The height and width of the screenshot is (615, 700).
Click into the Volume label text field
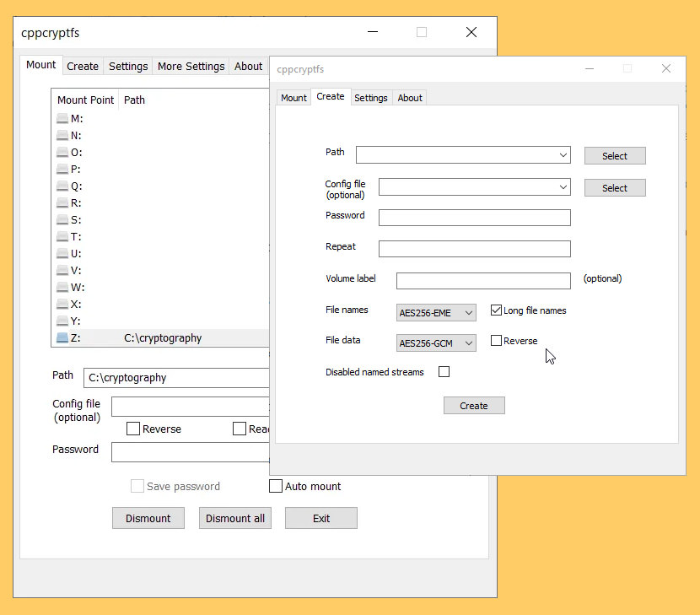coord(483,281)
